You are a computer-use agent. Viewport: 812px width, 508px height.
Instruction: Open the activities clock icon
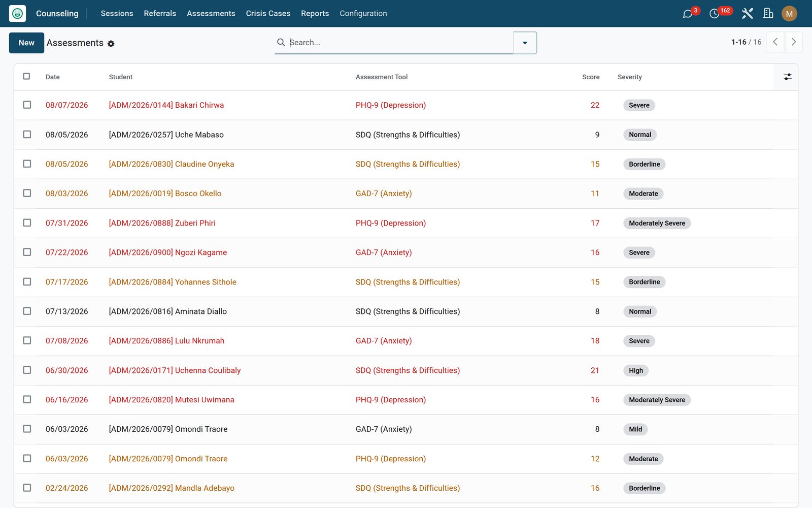pos(715,14)
